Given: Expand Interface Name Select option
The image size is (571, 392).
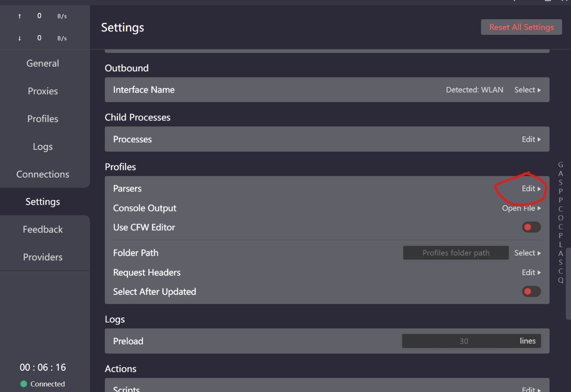Looking at the screenshot, I should coord(527,90).
